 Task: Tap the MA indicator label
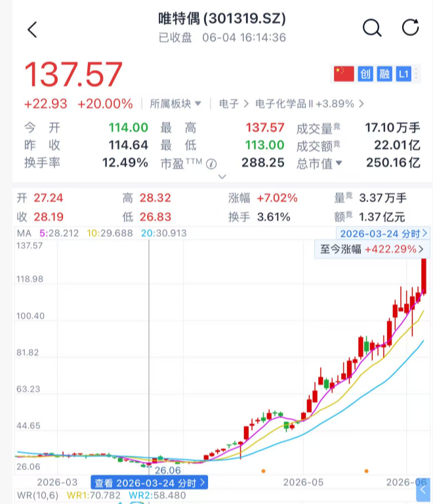pos(24,234)
